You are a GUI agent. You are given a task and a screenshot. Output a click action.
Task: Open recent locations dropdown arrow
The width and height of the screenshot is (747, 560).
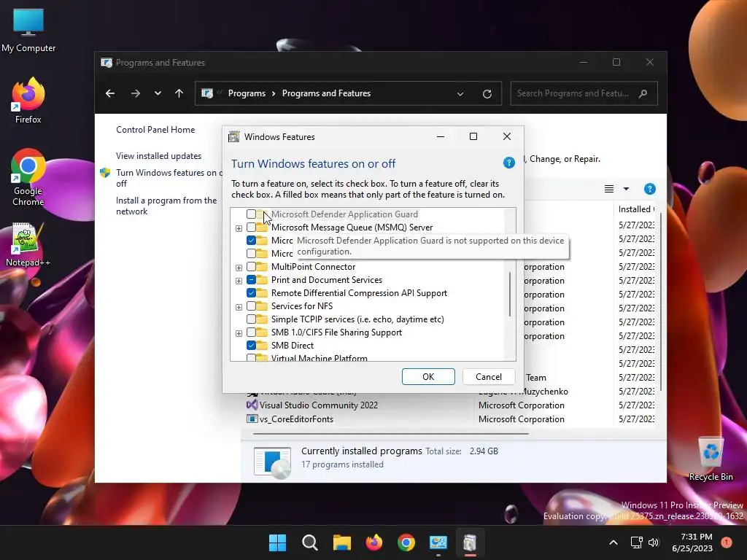coord(158,93)
